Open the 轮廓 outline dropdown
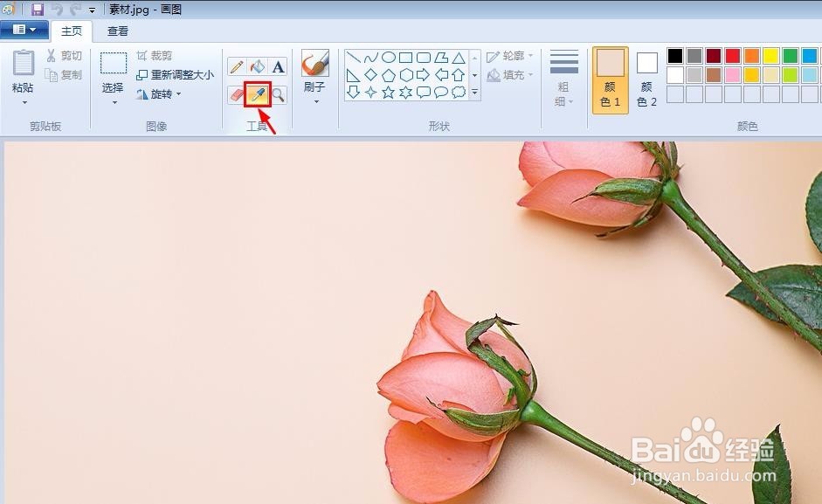This screenshot has height=504, width=822. point(510,56)
